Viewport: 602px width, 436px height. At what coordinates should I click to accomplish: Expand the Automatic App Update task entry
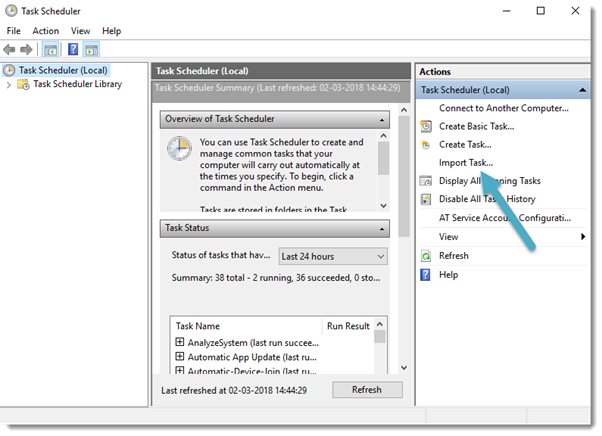(180, 357)
